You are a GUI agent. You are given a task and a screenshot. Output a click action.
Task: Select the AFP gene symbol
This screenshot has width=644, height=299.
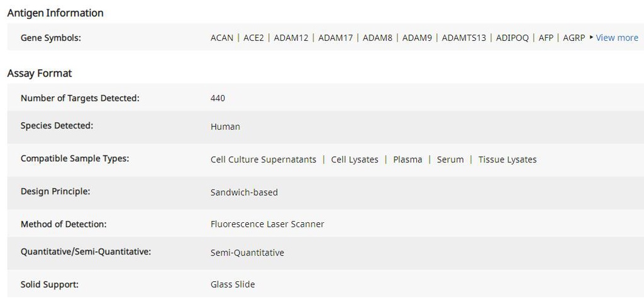(546, 38)
